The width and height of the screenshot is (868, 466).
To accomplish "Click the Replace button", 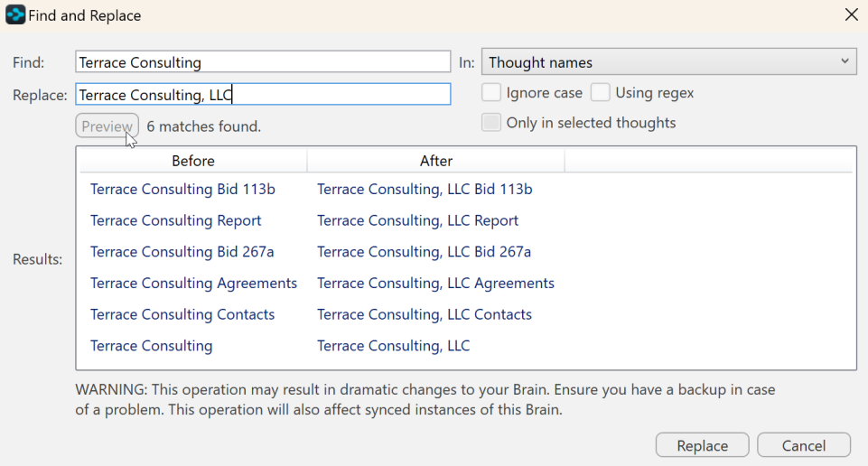I will [702, 445].
